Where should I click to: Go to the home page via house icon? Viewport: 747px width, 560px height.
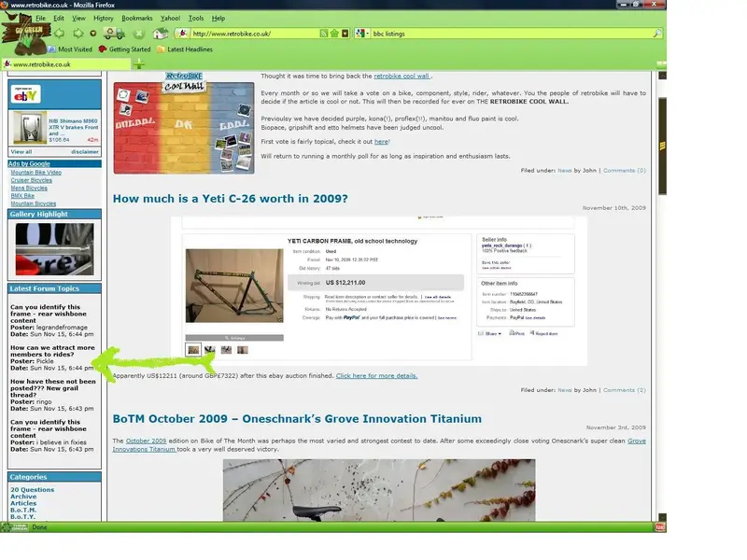161,34
